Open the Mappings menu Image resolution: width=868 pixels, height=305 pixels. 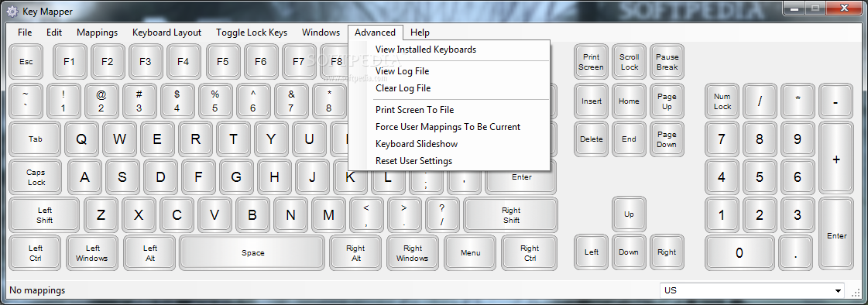[98, 33]
